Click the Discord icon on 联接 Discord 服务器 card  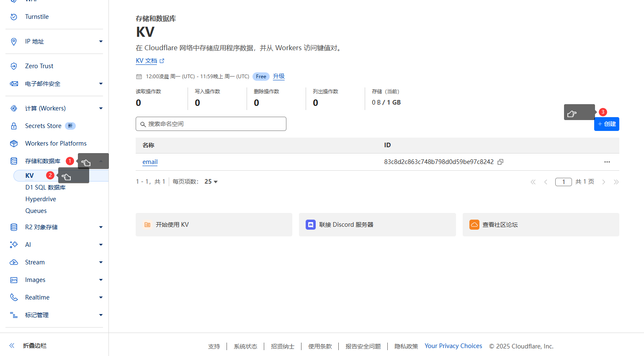(x=311, y=224)
